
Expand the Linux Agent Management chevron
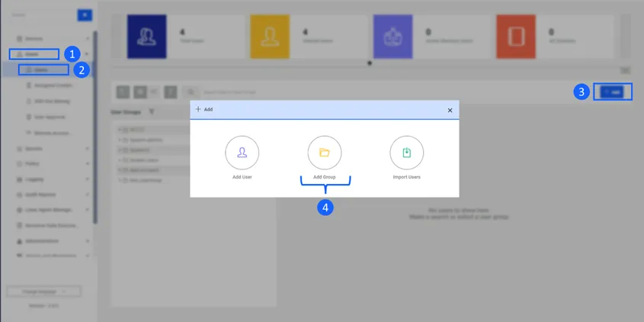[87, 210]
